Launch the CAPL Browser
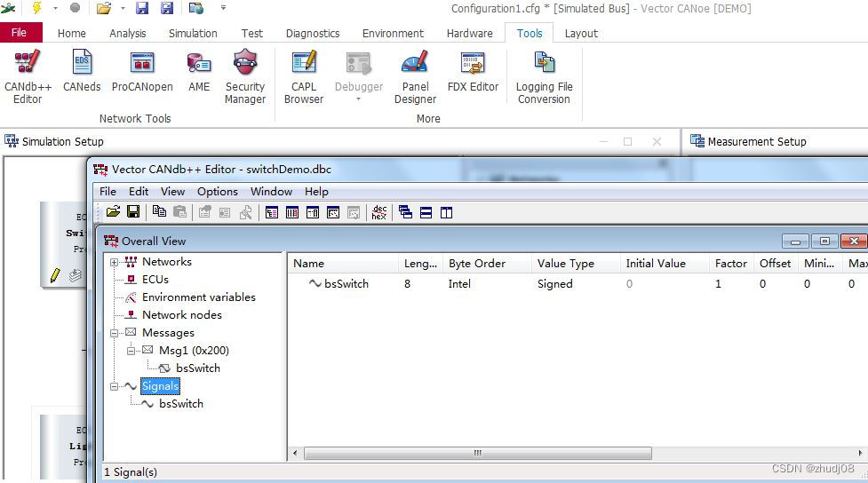 pos(304,76)
